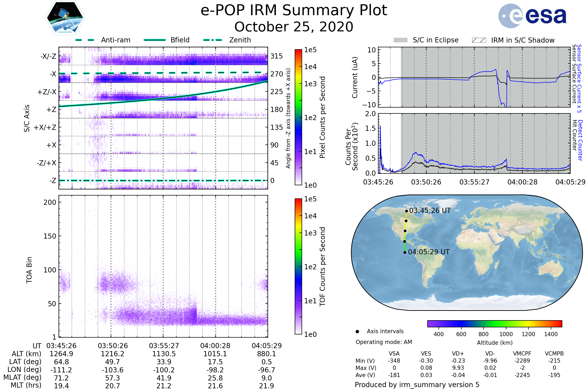Click Produced by irm_summary version 5 text
Viewport: 588px width, 392px height.
tap(417, 385)
